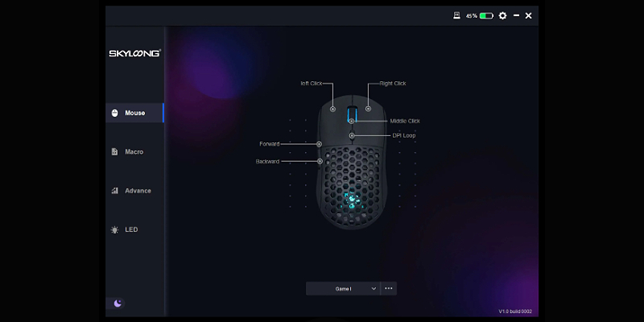Screen dimensions: 644x322
Task: Click the mouse icon in the sidebar
Action: pos(114,113)
